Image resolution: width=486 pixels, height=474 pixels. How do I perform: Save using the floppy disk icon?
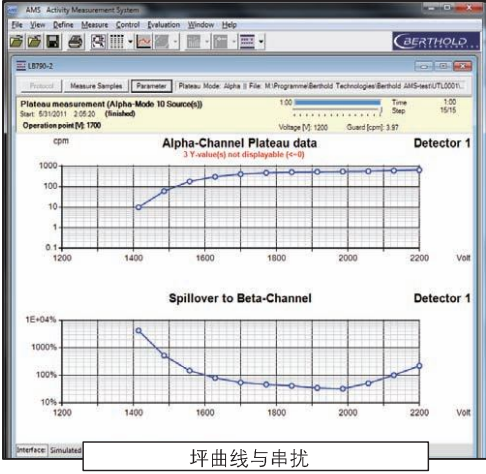click(x=53, y=42)
